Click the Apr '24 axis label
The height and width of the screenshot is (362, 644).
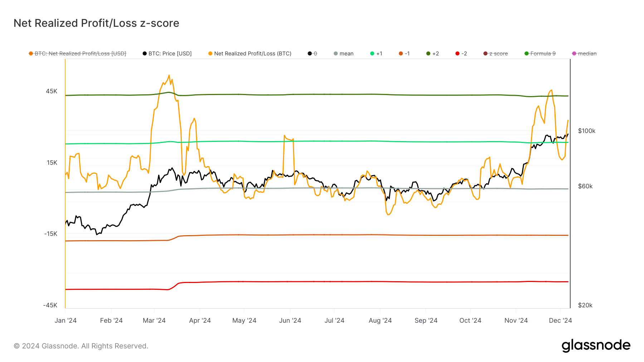tap(200, 321)
